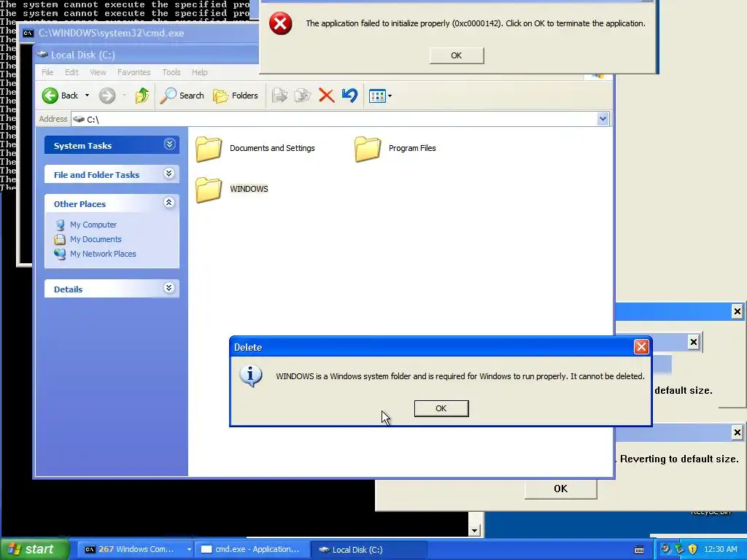Image resolution: width=747 pixels, height=560 pixels.
Task: Open the Tools menu
Action: coord(171,72)
